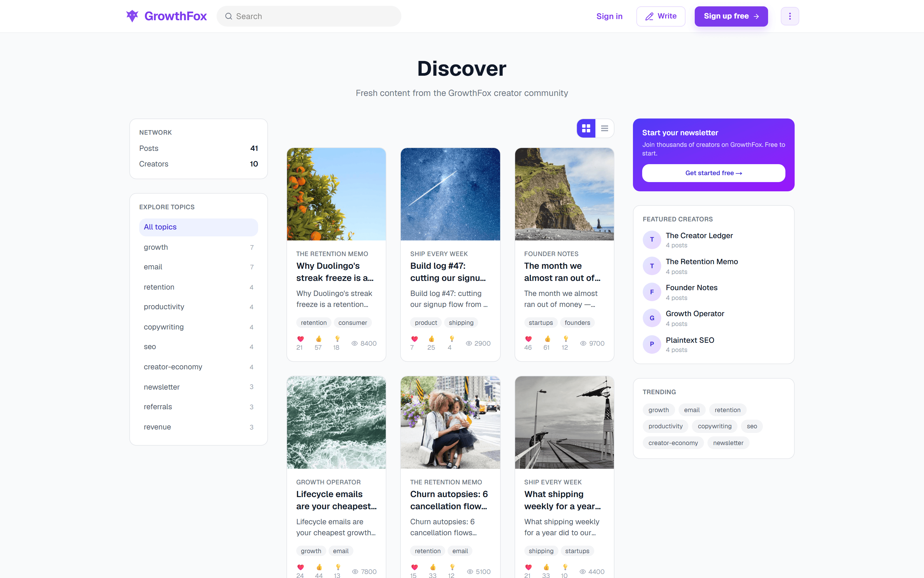Open The Creator Ledger avatar
Viewport: 924px width, 578px height.
(x=652, y=240)
